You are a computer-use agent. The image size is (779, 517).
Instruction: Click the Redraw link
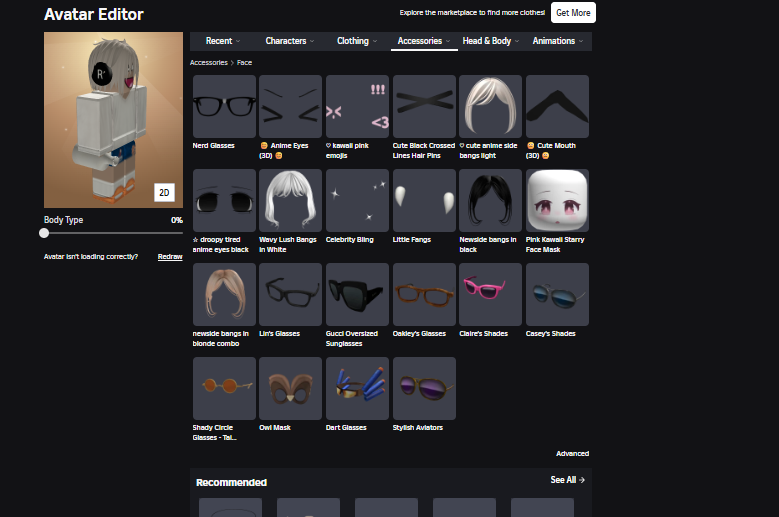[x=170, y=257]
